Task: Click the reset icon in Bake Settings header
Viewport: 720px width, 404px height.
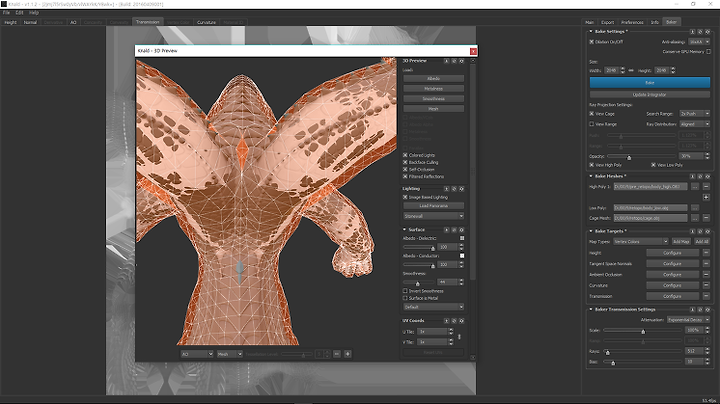Action: 700,32
